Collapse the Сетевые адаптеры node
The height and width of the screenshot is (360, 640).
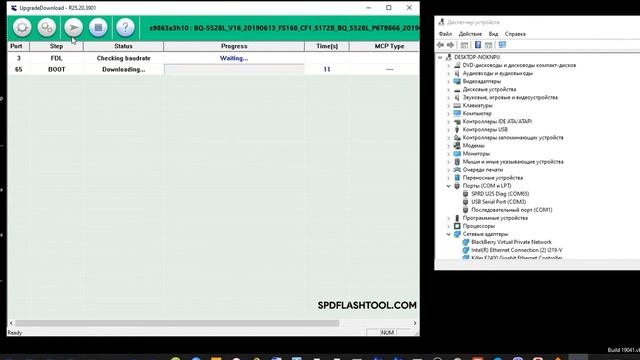[448, 234]
